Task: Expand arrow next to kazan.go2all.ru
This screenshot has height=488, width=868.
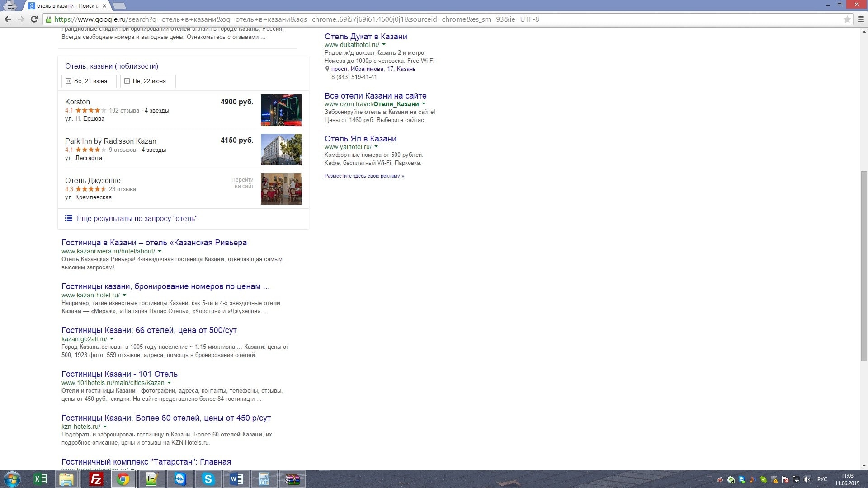Action: 112,339
